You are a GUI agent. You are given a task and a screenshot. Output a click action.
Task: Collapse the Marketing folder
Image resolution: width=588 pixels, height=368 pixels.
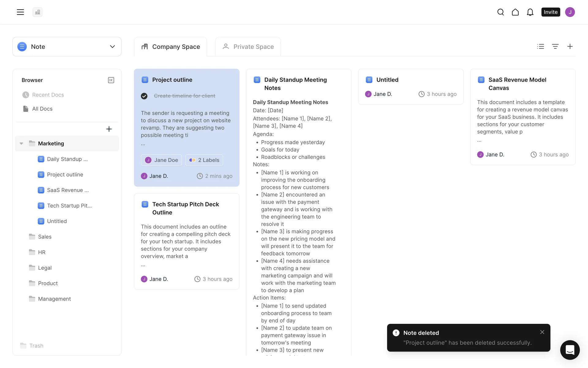[21, 144]
